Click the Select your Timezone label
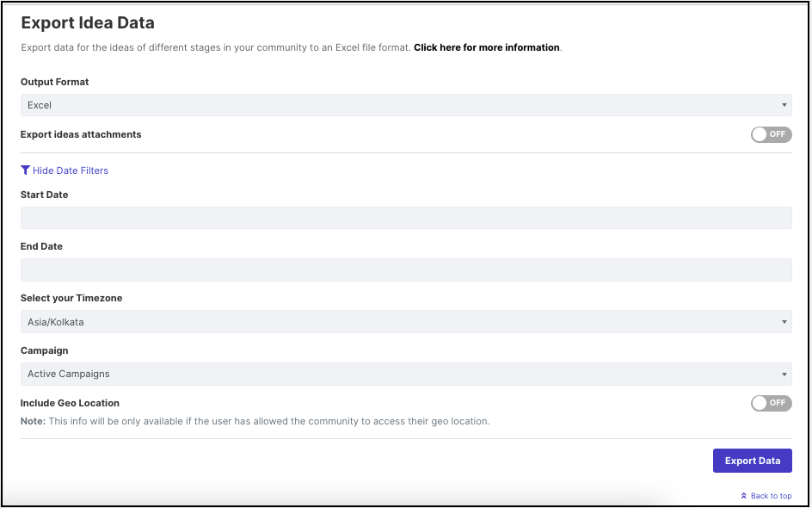 [71, 298]
